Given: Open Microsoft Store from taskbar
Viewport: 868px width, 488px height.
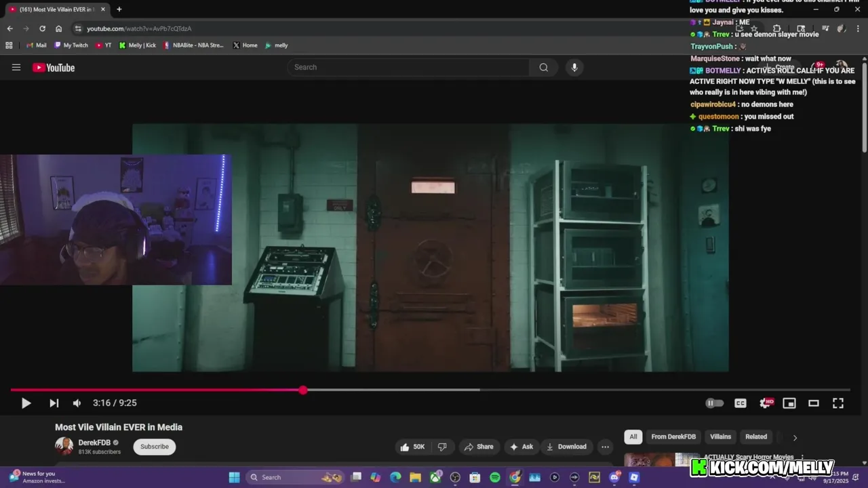Looking at the screenshot, I should [475, 477].
